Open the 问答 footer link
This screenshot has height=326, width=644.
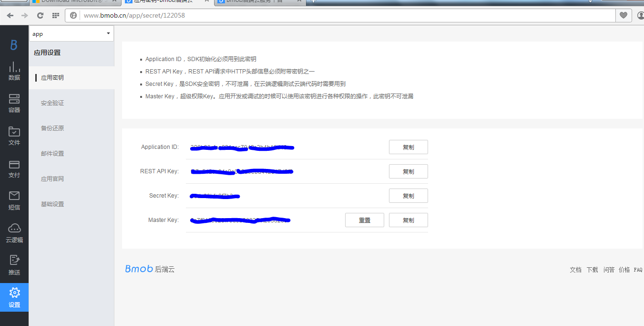click(609, 270)
